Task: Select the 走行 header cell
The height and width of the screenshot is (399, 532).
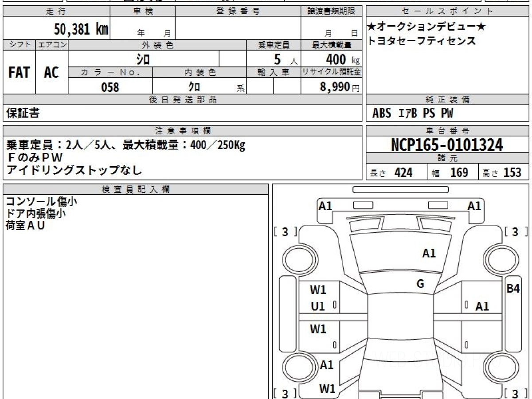Action: point(56,12)
